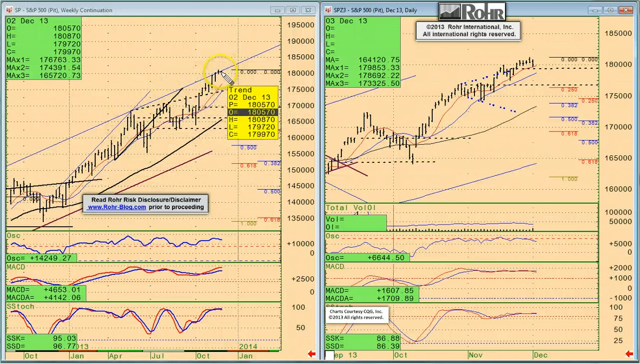
Task: Click the white box left of 'ep 13'
Action: [329, 355]
